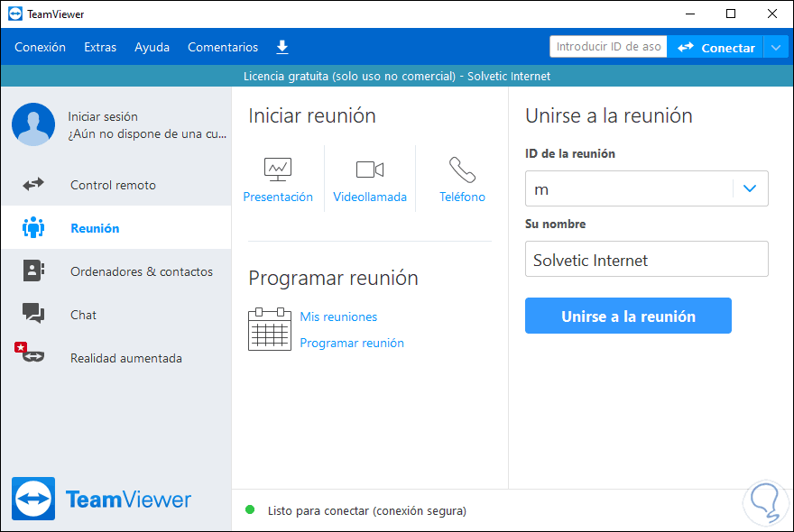The image size is (794, 532).
Task: Click the Ordenadores & contactos address book icon
Action: coord(33,271)
